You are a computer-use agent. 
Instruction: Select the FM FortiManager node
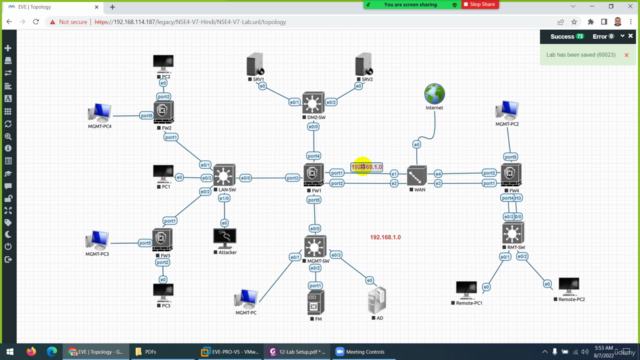pos(316,302)
